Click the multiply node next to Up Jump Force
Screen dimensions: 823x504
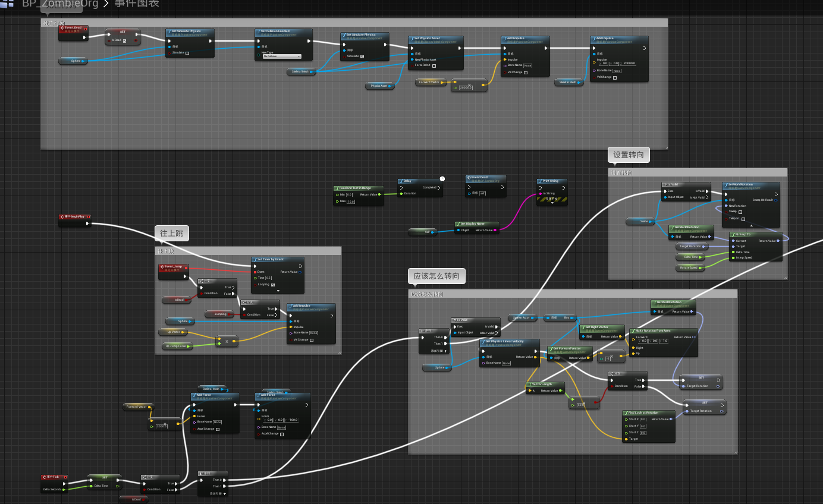click(x=226, y=342)
